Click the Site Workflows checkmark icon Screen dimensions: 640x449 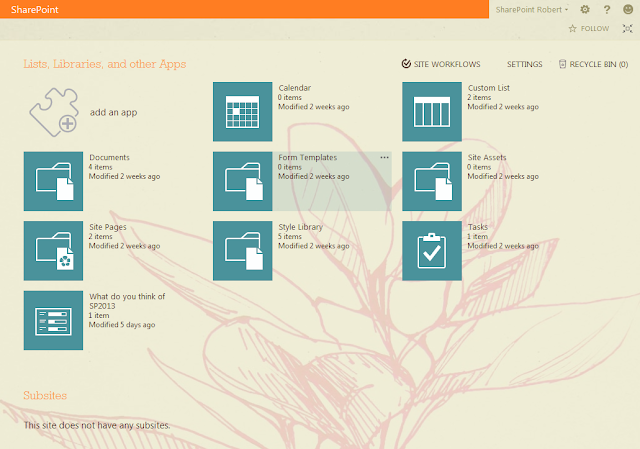point(406,63)
